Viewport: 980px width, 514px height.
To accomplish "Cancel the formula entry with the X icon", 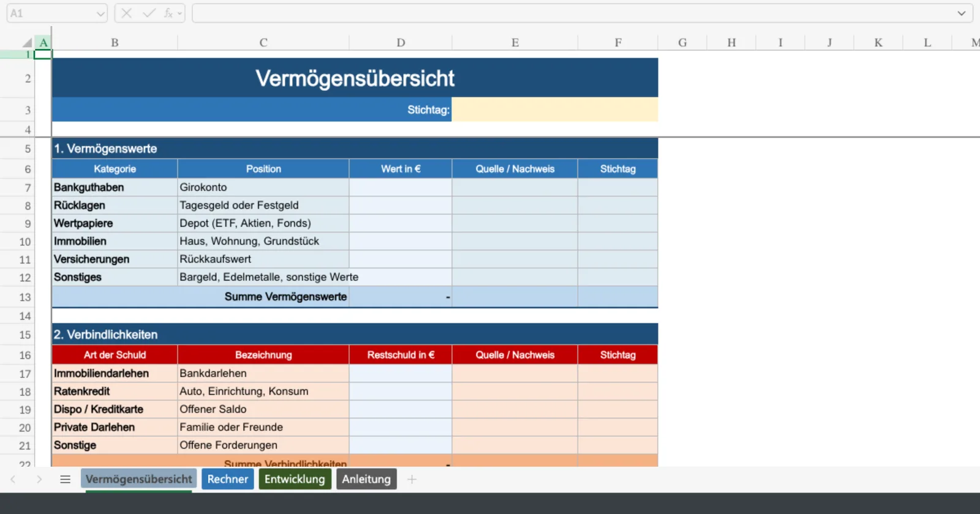I will coord(127,13).
